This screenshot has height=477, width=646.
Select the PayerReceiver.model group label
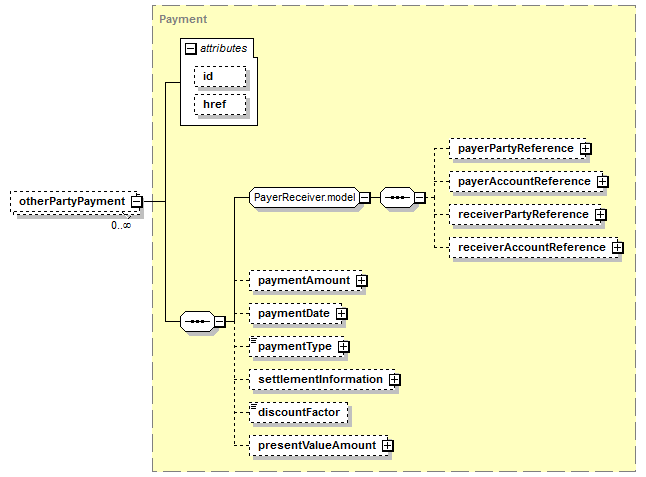pyautogui.click(x=304, y=197)
